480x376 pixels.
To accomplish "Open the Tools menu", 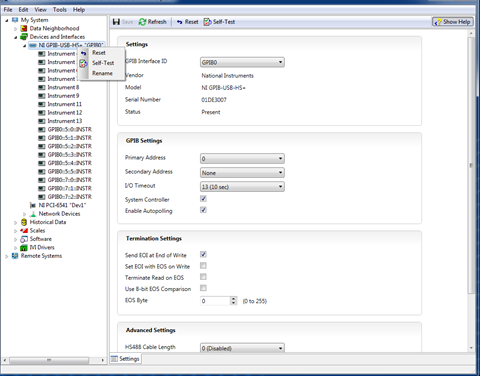I will click(x=60, y=10).
